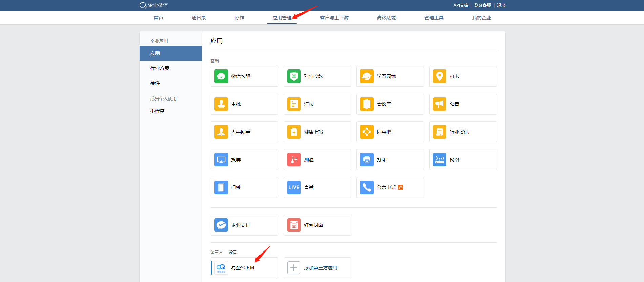Open the 企业支付 icon

point(221,225)
